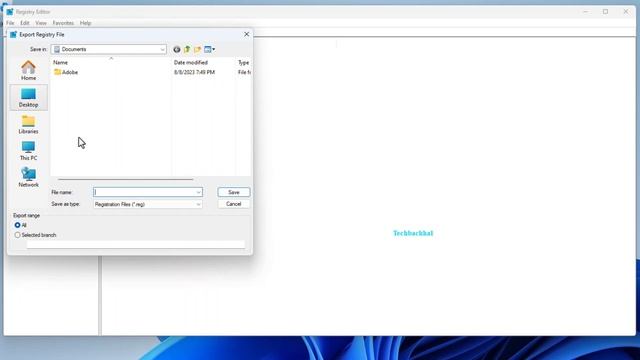640x360 pixels.
Task: Go up one folder level
Action: click(187, 49)
